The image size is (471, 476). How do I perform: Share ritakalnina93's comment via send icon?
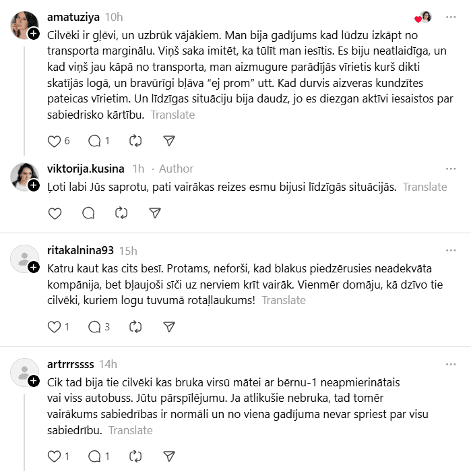[x=169, y=327]
